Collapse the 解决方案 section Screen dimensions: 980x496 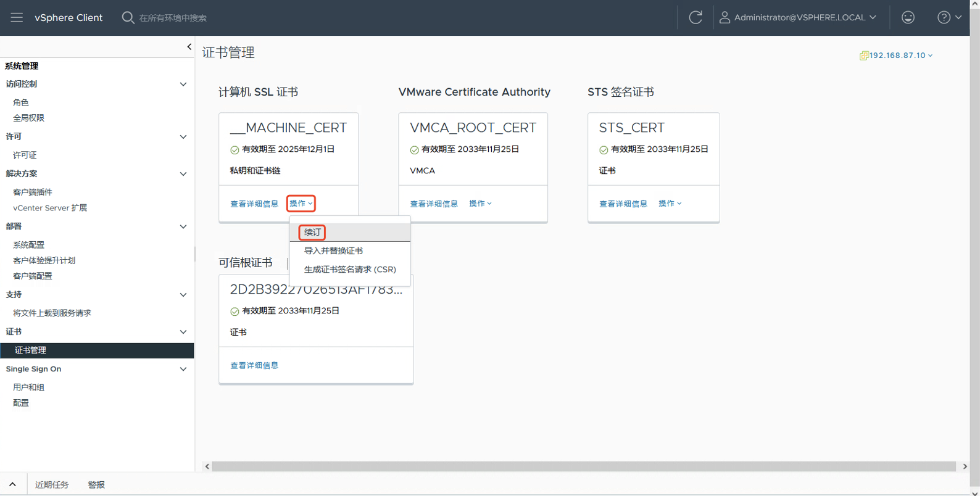point(183,174)
